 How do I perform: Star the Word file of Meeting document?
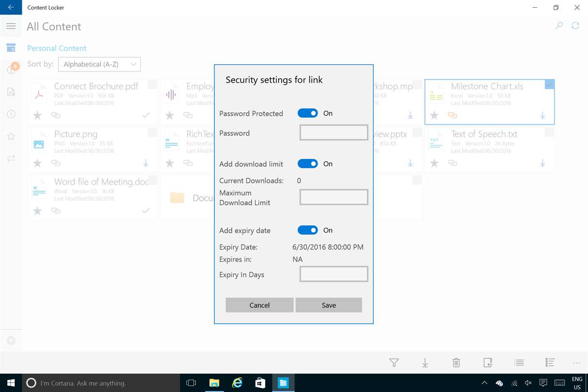click(37, 211)
